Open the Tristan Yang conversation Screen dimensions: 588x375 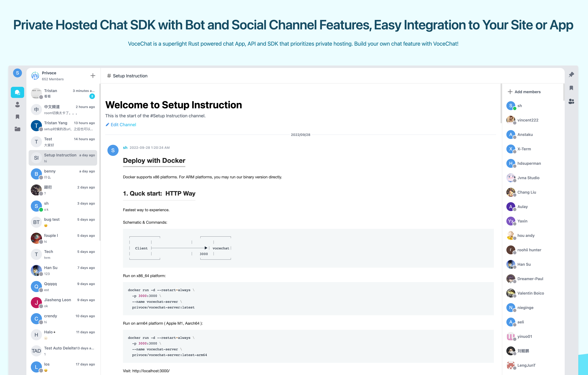(x=63, y=126)
